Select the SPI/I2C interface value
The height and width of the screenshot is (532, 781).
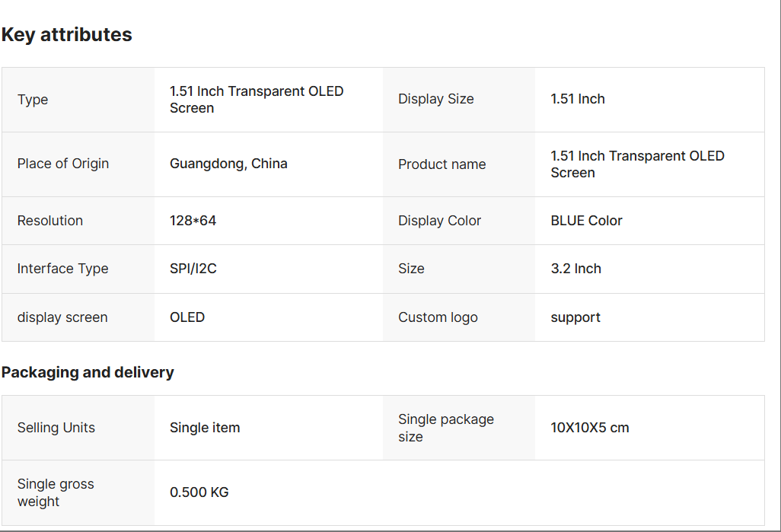(193, 269)
